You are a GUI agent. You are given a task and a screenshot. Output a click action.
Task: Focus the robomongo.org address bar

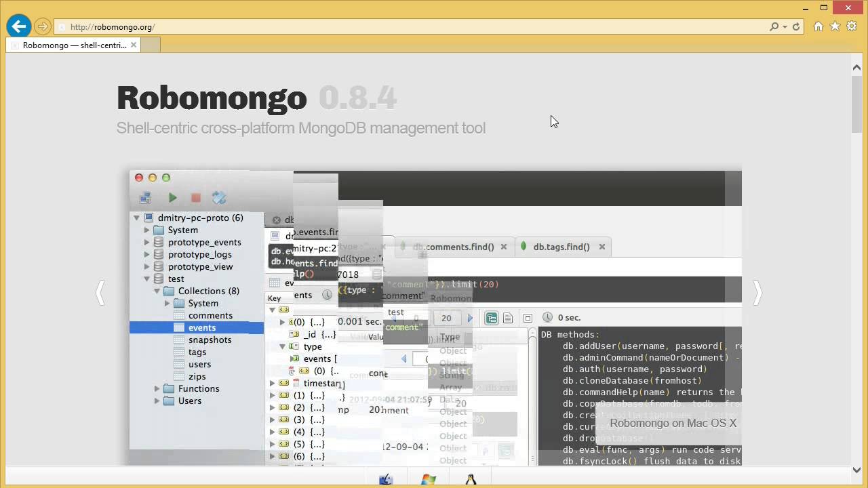pos(410,27)
